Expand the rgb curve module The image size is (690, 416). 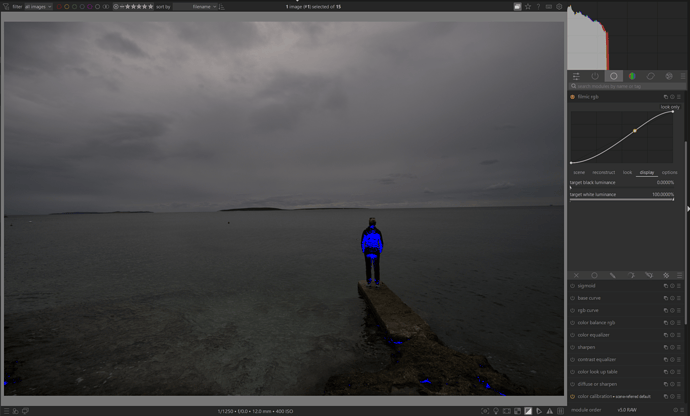(x=588, y=311)
